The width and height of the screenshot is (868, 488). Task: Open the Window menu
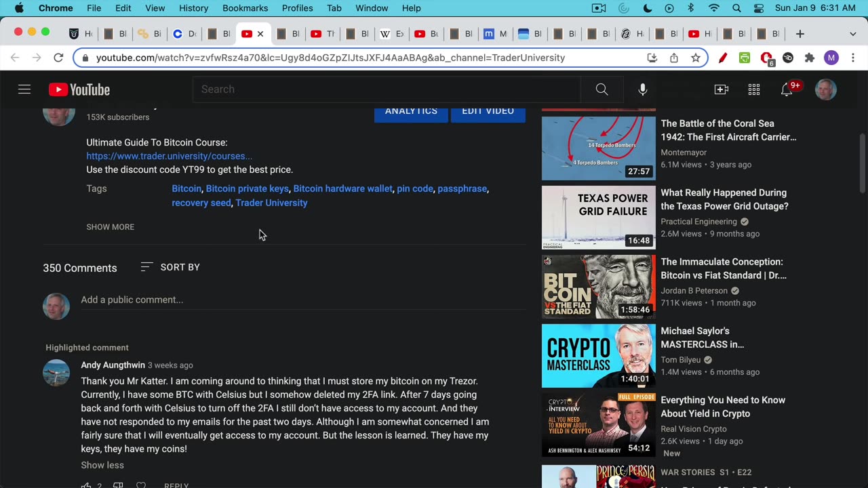coord(372,8)
